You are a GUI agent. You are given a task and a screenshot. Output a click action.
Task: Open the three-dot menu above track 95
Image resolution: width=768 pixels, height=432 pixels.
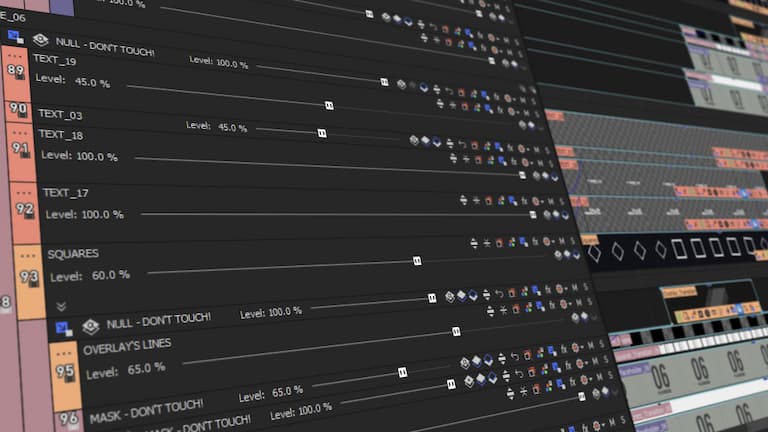64,353
